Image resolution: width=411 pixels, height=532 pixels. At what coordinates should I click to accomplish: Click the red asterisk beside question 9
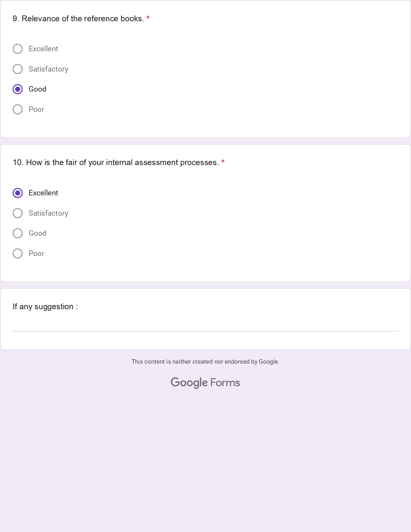pos(148,18)
